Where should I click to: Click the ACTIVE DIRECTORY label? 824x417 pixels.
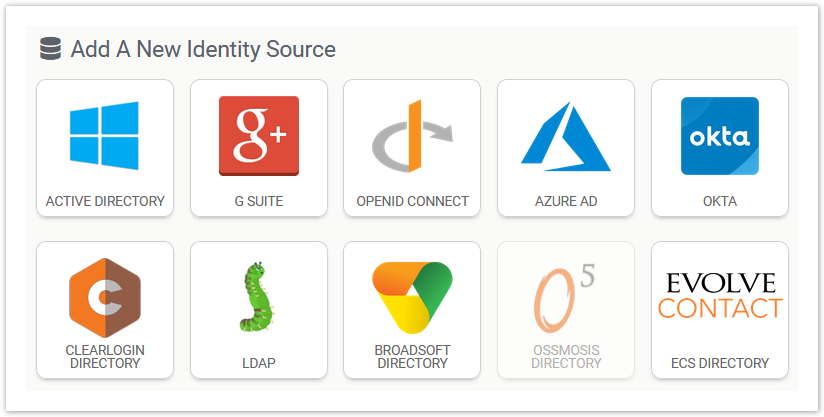pos(105,201)
